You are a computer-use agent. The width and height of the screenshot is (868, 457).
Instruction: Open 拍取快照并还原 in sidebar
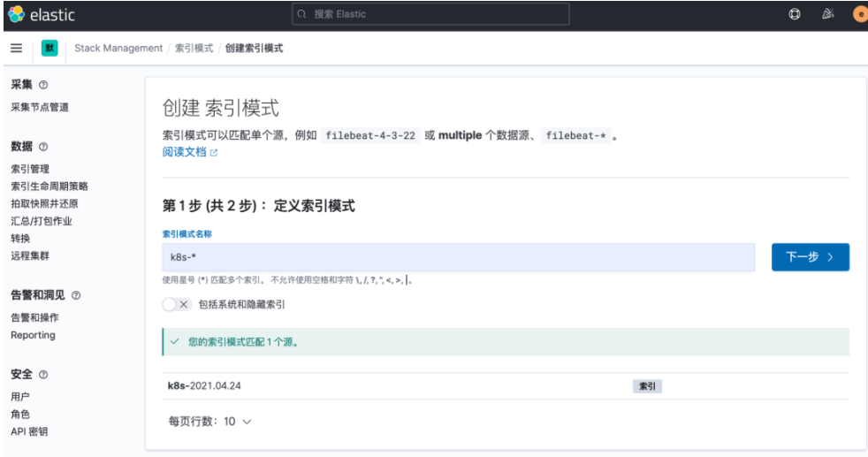(44, 203)
